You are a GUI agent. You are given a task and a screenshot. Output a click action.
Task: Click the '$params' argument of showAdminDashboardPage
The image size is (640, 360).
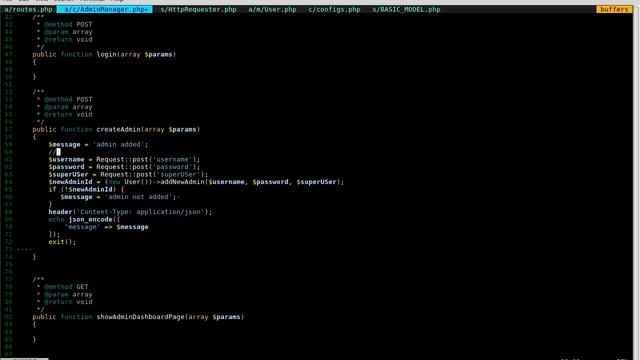click(x=226, y=317)
